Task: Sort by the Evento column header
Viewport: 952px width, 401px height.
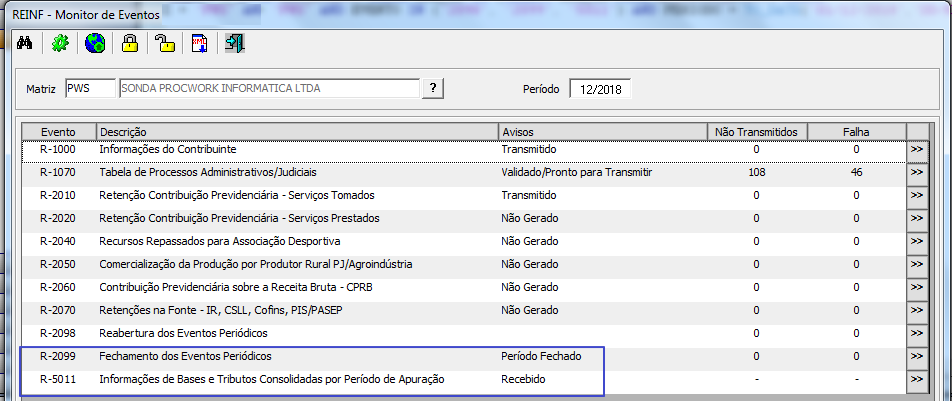Action: [x=58, y=131]
